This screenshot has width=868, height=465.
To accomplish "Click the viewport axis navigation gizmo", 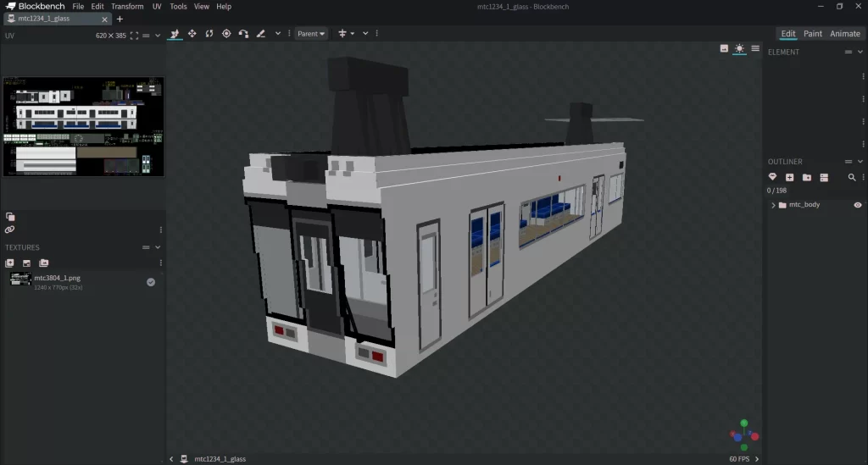I will [743, 435].
